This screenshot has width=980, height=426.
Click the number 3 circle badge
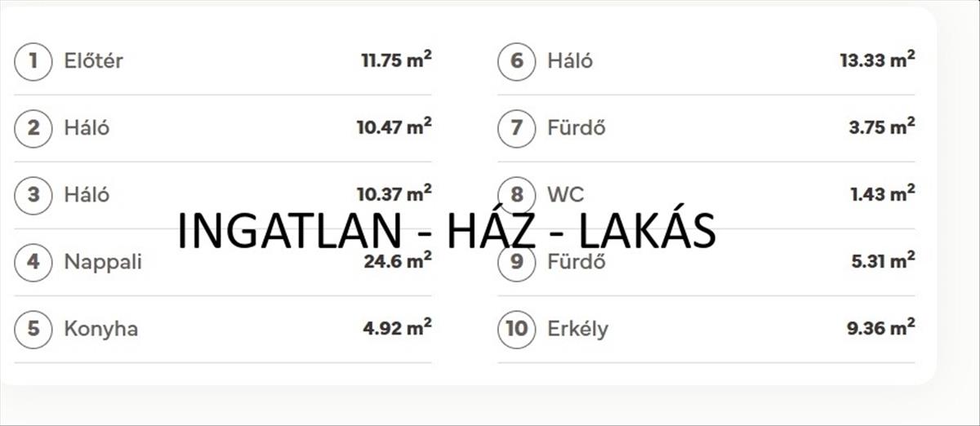tap(33, 195)
